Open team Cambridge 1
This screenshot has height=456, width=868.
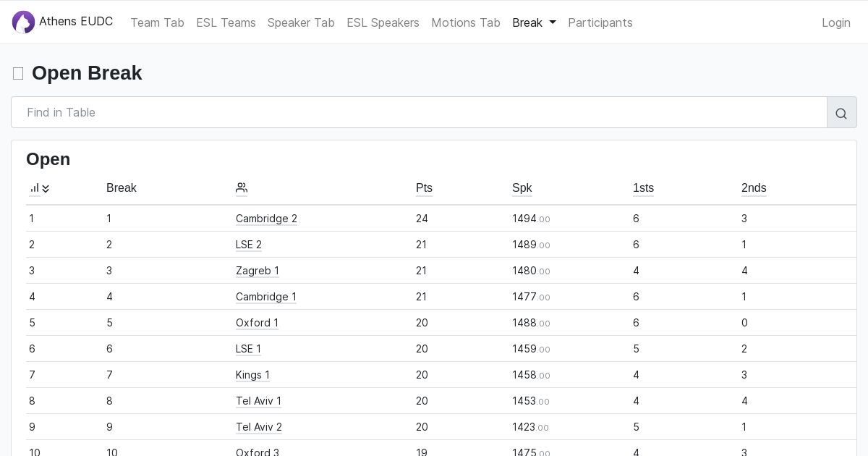coord(266,297)
